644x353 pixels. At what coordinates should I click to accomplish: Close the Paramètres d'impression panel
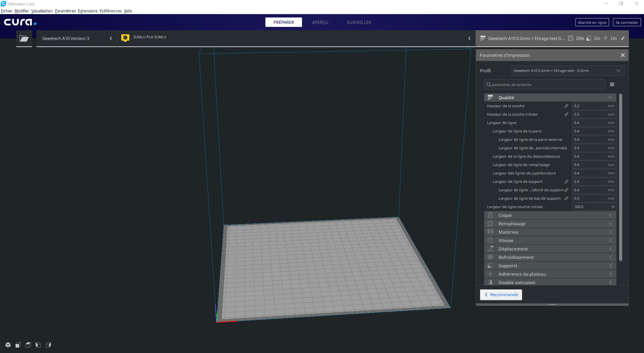[x=623, y=55]
